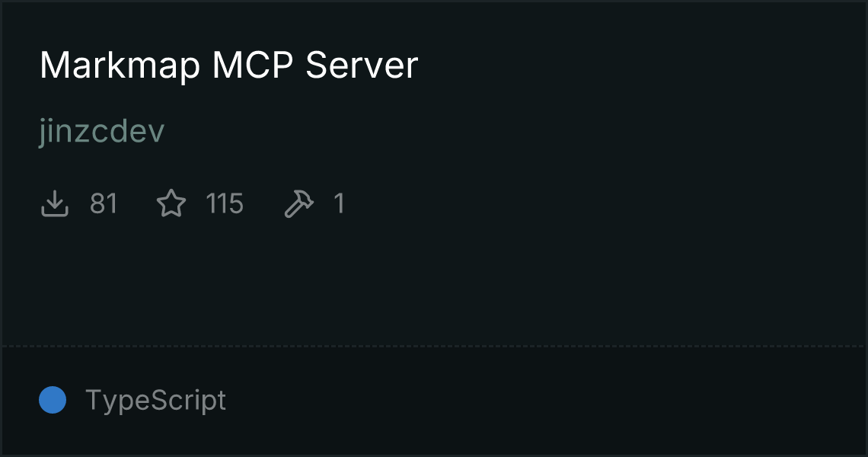Click the star count 115
Viewport: 868px width, 457px height.
pos(224,203)
